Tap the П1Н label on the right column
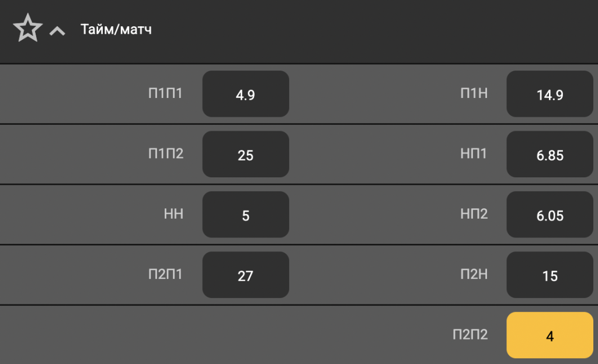Viewport: 598px width, 364px height. 474,93
